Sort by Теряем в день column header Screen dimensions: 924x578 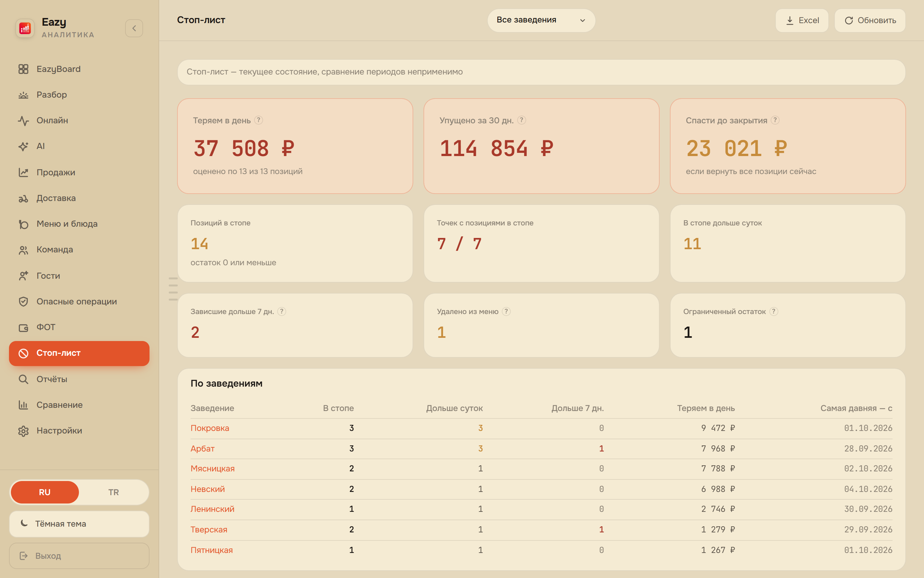(706, 408)
